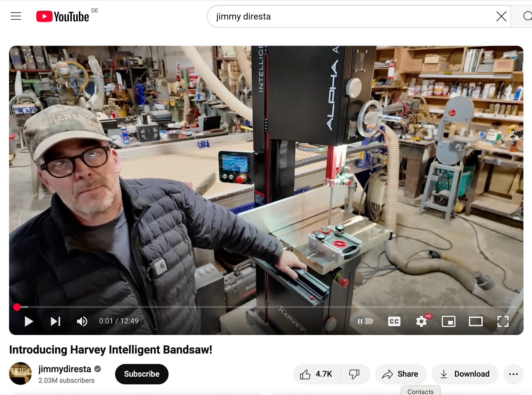Turn on closed captions
Viewport: 532px width, 395px height.
[394, 321]
